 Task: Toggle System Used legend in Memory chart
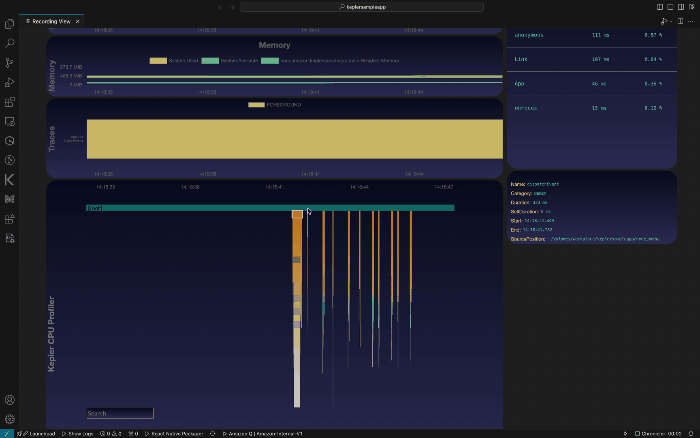point(173,61)
